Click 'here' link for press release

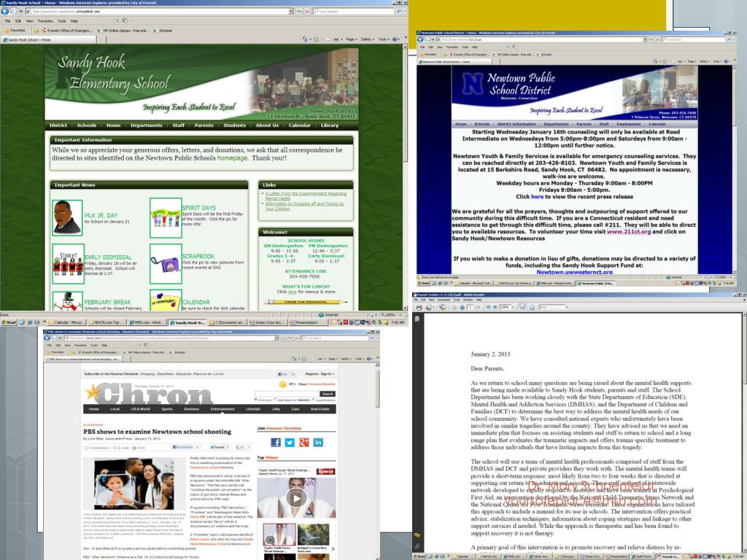click(x=537, y=196)
